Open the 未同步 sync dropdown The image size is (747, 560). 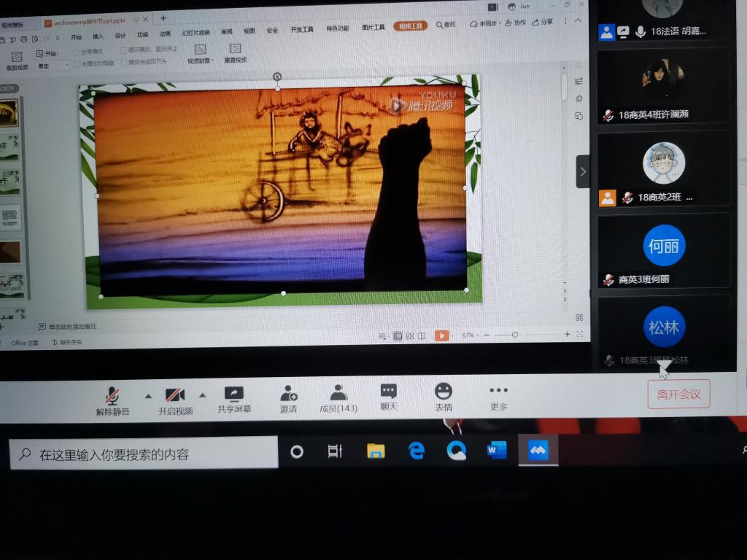pos(485,23)
